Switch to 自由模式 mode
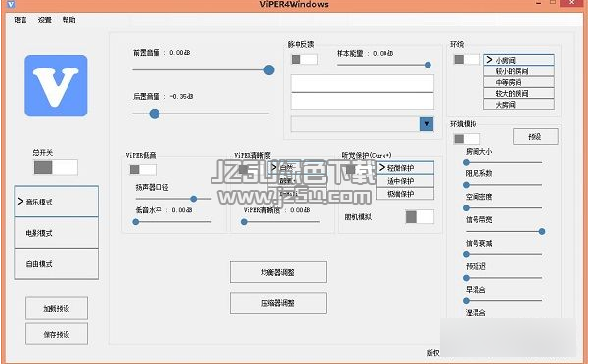 [57, 263]
